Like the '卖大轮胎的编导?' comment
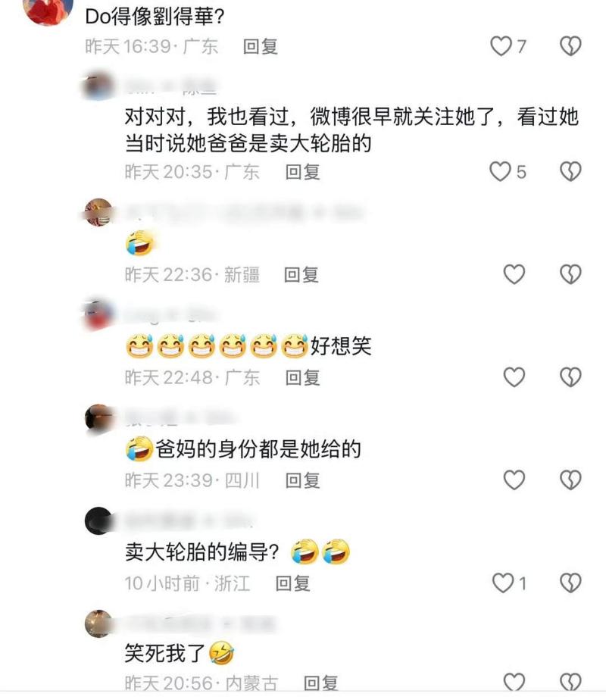Viewport: 606px width, 700px height. click(503, 583)
